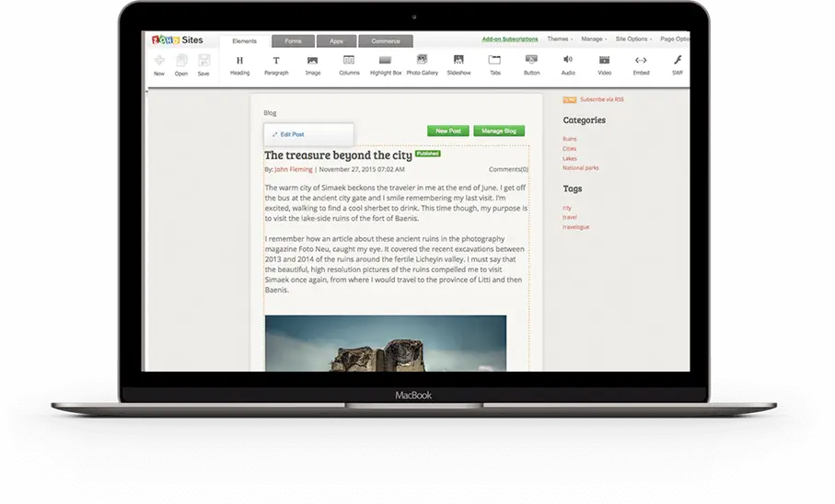835x504 pixels.
Task: Switch to the Elements tab
Action: [x=245, y=41]
